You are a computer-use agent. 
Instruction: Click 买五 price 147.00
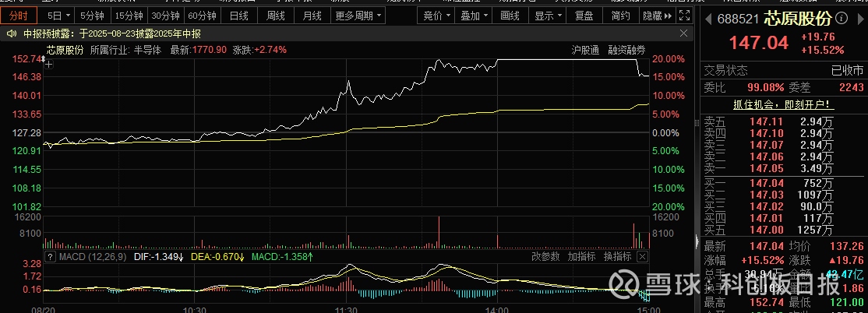[766, 230]
